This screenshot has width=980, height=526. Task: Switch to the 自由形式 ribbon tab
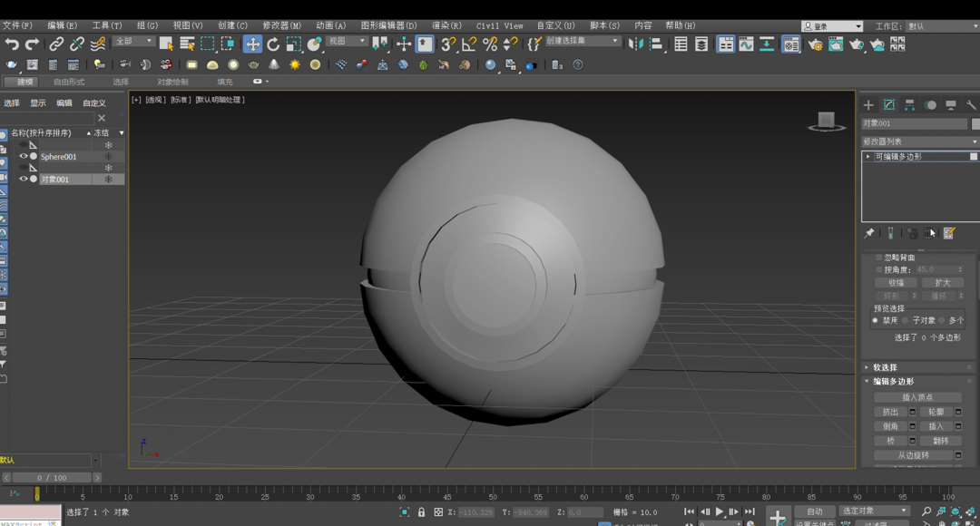[69, 82]
